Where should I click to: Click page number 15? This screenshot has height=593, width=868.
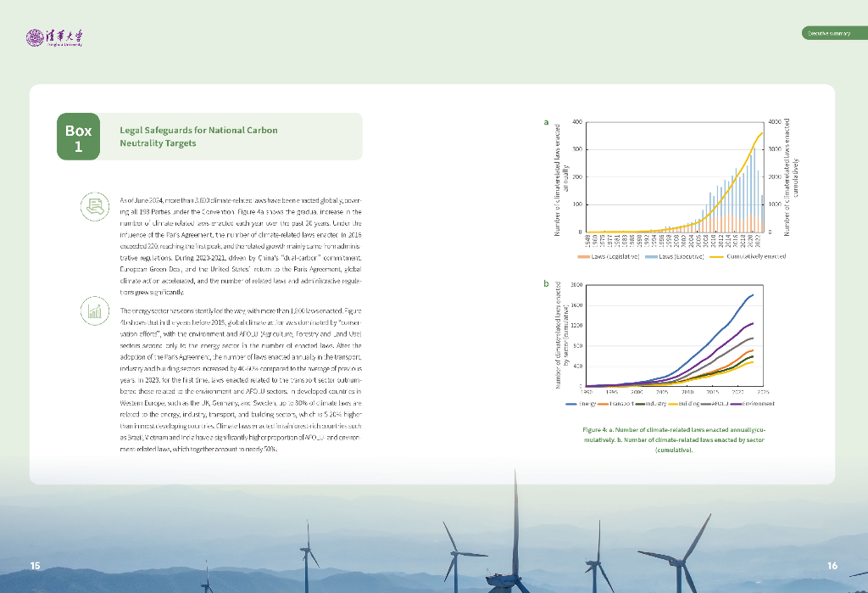[36, 565]
